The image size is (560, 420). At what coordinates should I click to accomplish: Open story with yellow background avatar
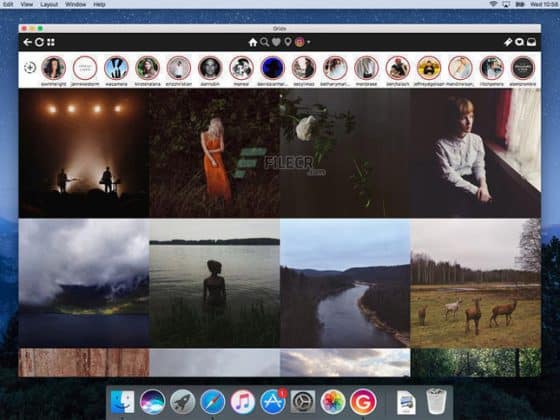pos(429,68)
